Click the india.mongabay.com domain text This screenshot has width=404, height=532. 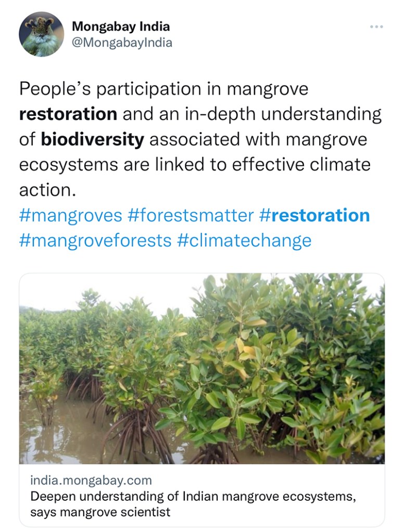(91, 480)
